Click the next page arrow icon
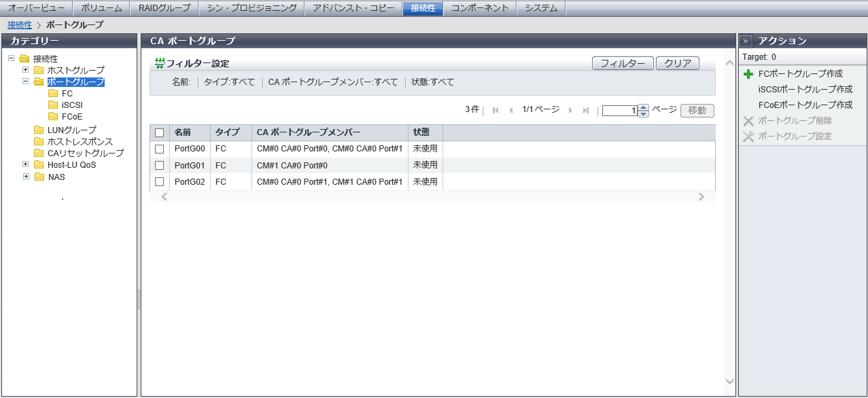 pos(570,110)
